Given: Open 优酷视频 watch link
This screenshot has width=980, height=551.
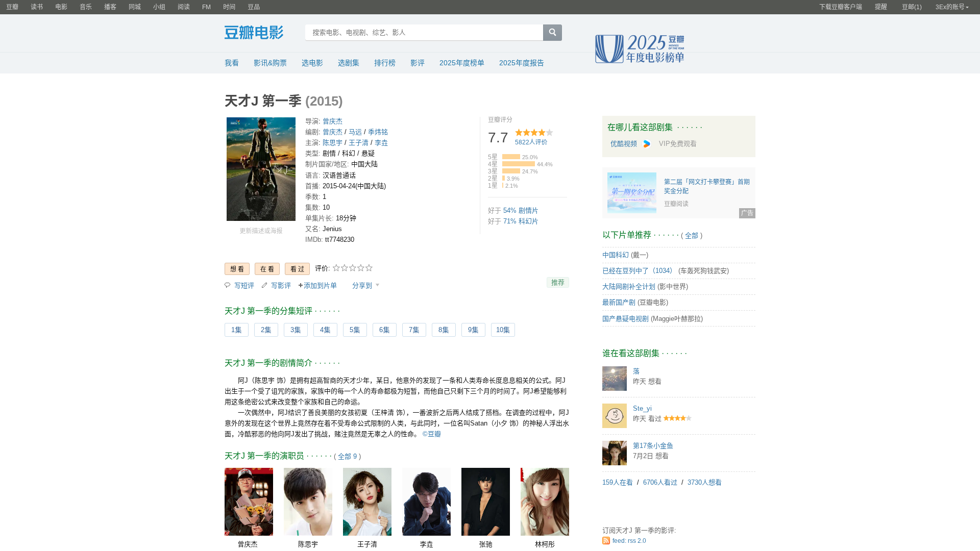Looking at the screenshot, I should (x=624, y=144).
